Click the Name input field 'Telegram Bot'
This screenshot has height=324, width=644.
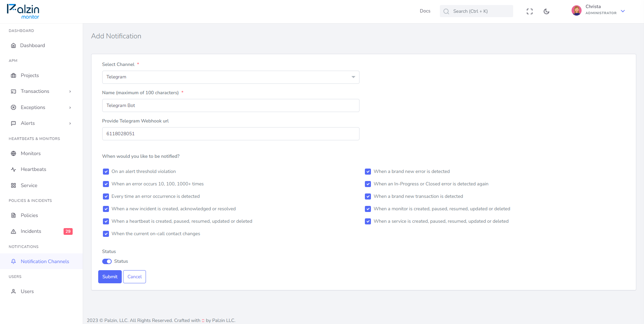(x=231, y=105)
